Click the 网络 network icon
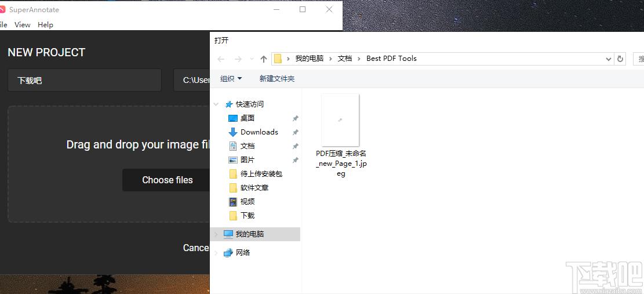Screen dimensions: 644x294 tap(228, 252)
